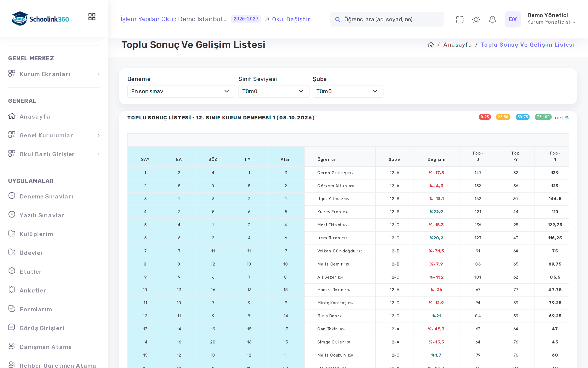Click the green 75-100 legend swatch

(x=543, y=117)
